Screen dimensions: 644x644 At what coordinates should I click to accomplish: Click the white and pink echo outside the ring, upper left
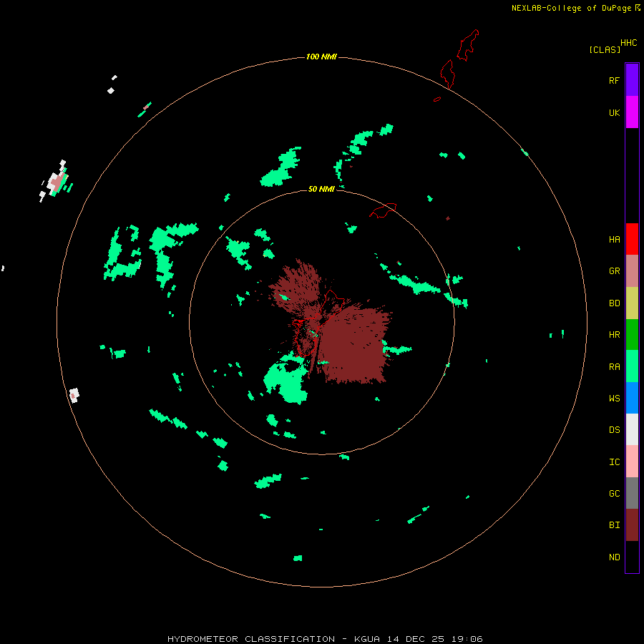pyautogui.click(x=55, y=181)
